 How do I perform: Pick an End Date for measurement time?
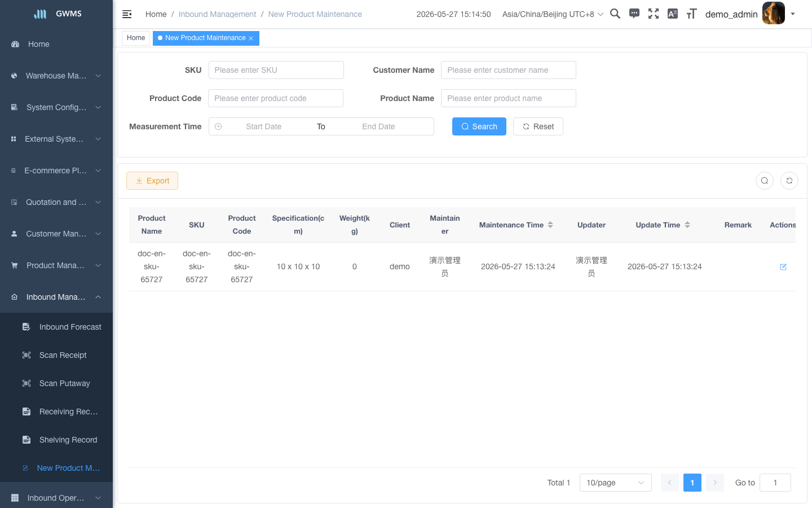click(x=378, y=126)
